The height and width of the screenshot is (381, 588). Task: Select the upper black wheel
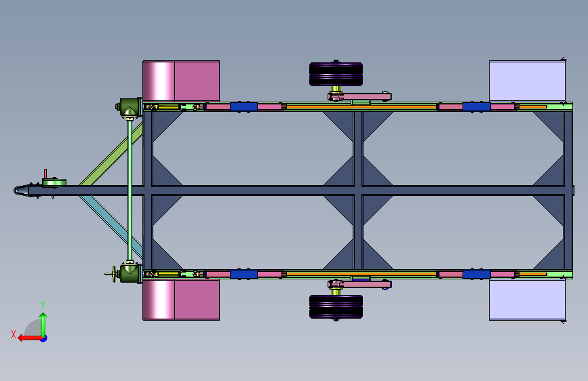336,74
